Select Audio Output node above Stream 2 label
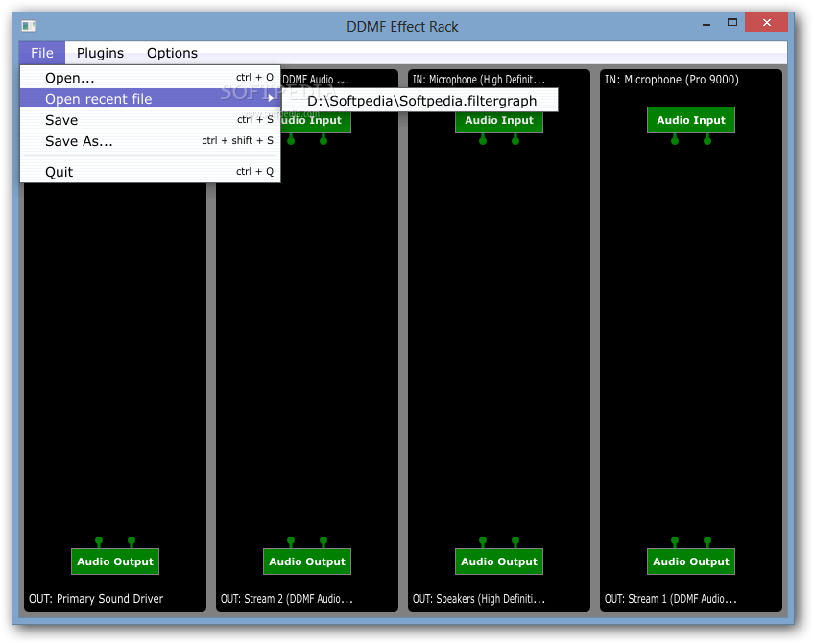Image resolution: width=814 pixels, height=644 pixels. (x=307, y=561)
